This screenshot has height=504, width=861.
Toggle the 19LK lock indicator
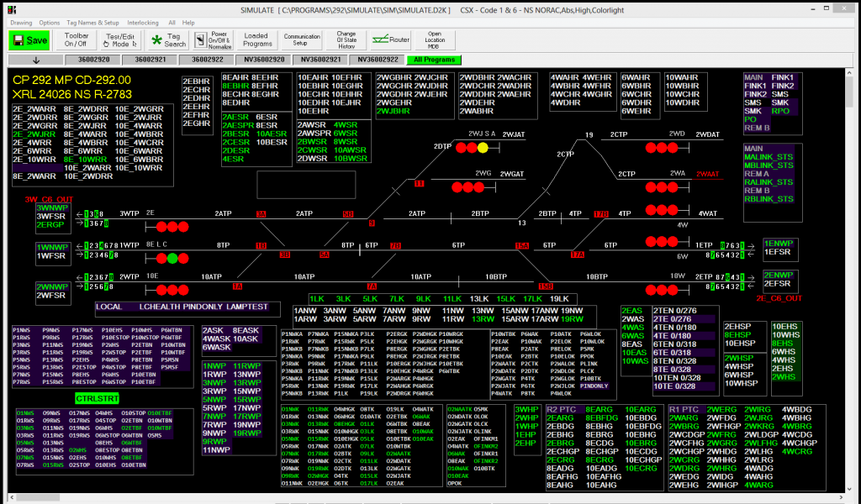click(559, 299)
